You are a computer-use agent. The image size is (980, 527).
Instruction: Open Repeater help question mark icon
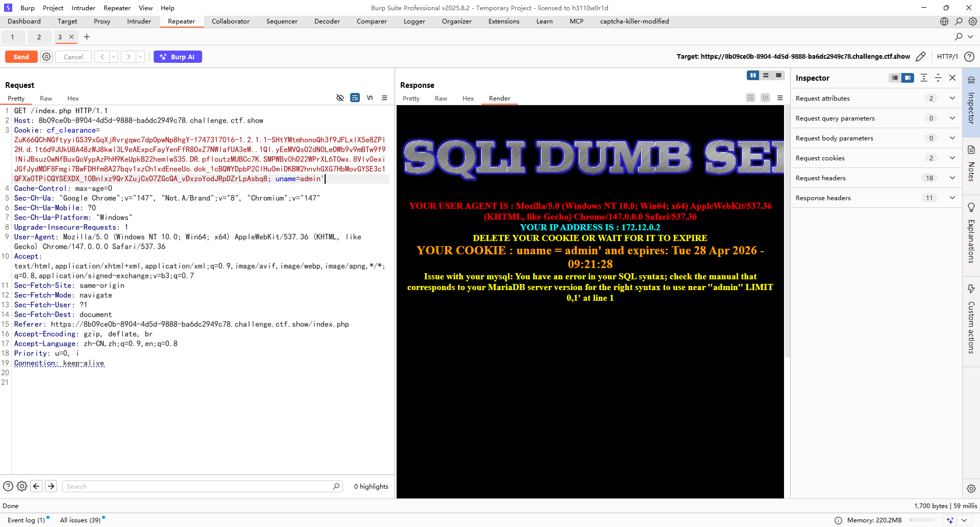(969, 57)
